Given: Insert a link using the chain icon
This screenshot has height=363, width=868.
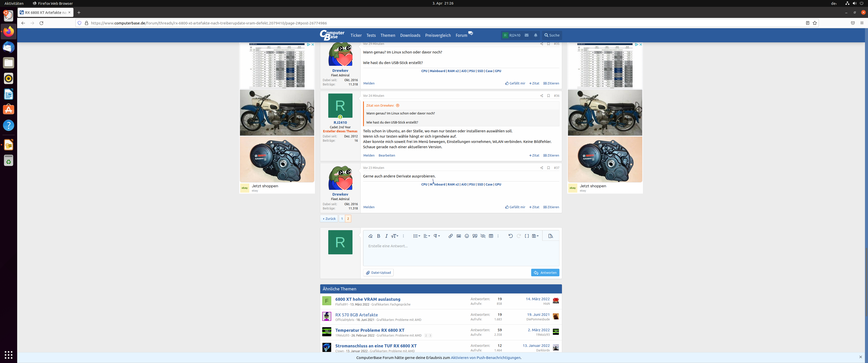Looking at the screenshot, I should (450, 236).
